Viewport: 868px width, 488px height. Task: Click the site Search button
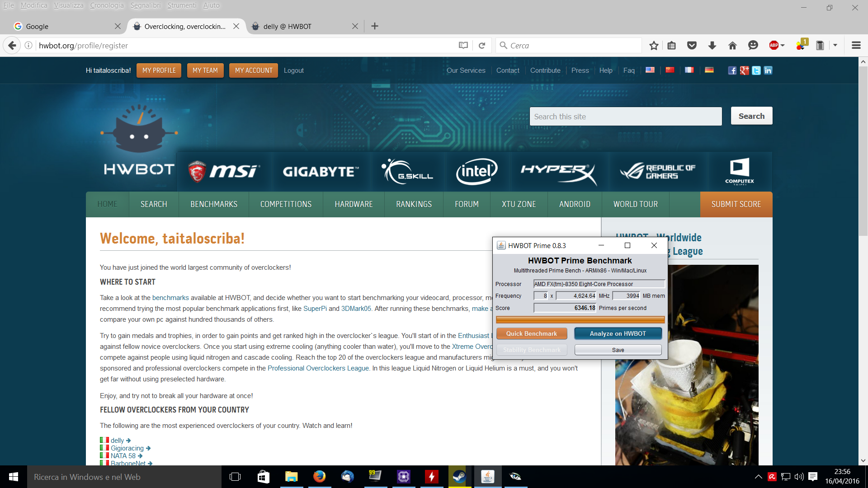pos(751,116)
